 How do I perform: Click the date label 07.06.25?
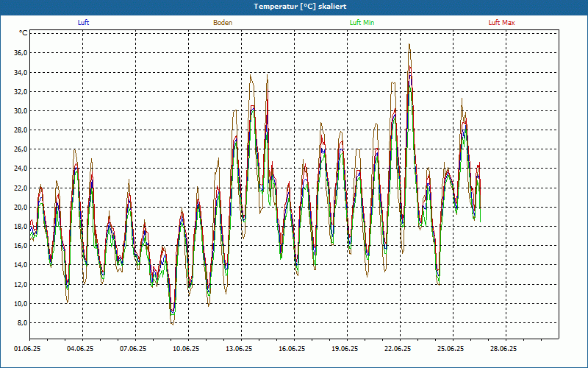coord(133,349)
